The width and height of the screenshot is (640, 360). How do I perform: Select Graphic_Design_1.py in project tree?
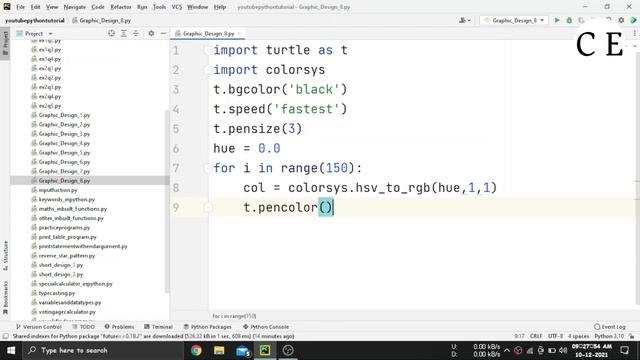64,115
